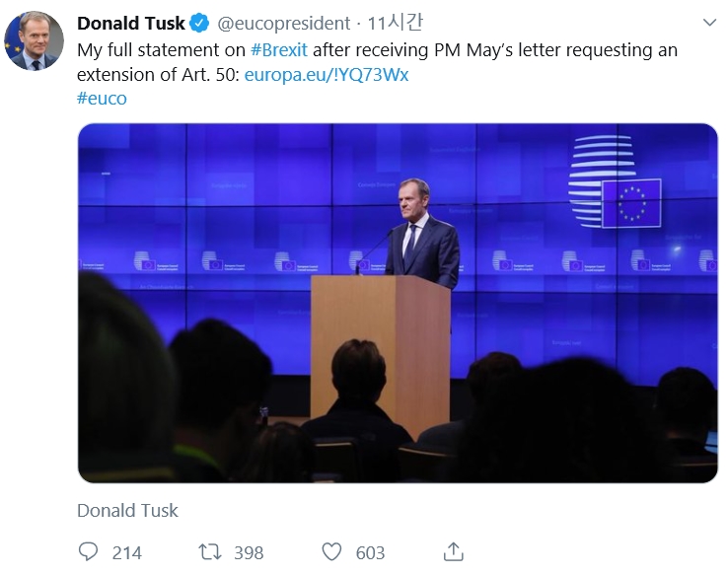Click the Donald Tusk caption under photo
728x575 pixels.
pyautogui.click(x=128, y=510)
